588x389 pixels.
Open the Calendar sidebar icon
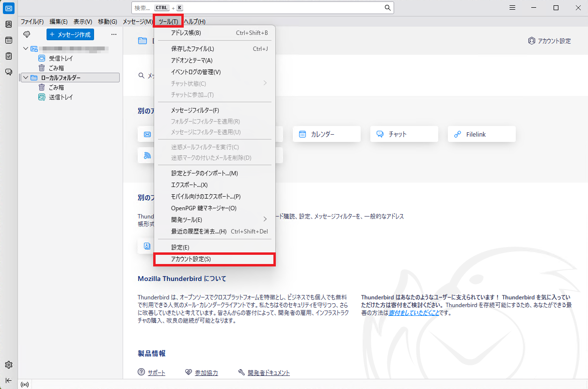click(8, 40)
